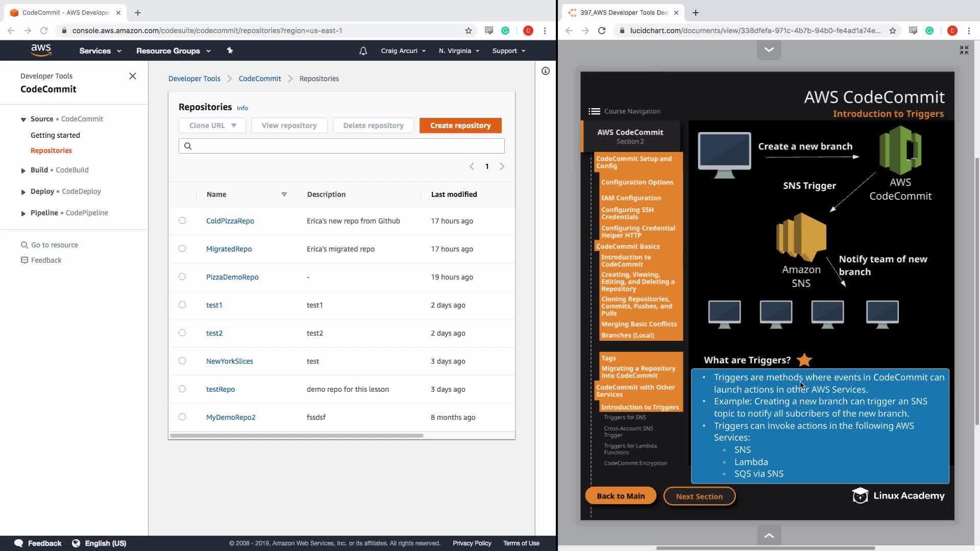Select the NewYorkSlices radio button
The height and width of the screenshot is (551, 980).
tap(182, 361)
